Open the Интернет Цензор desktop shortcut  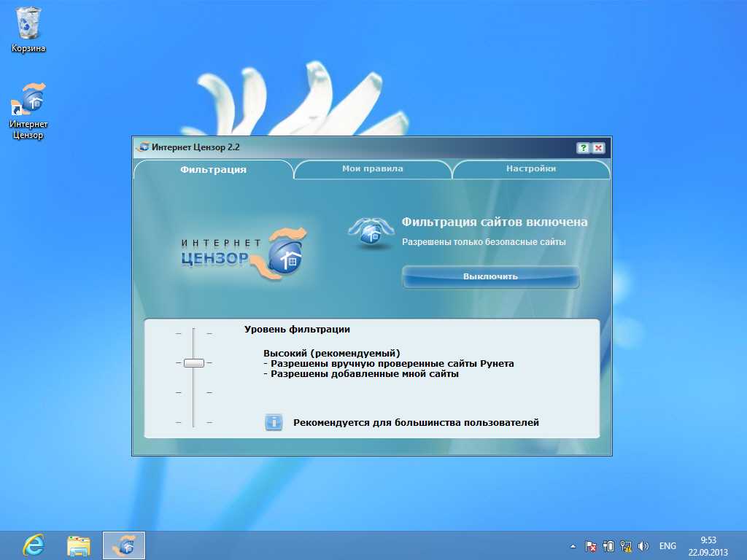pos(28,111)
